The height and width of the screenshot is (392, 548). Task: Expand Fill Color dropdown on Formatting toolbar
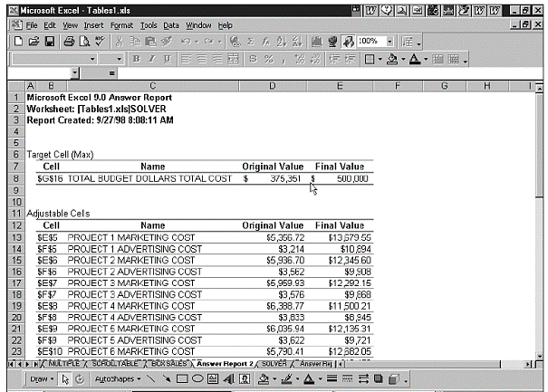coord(403,60)
